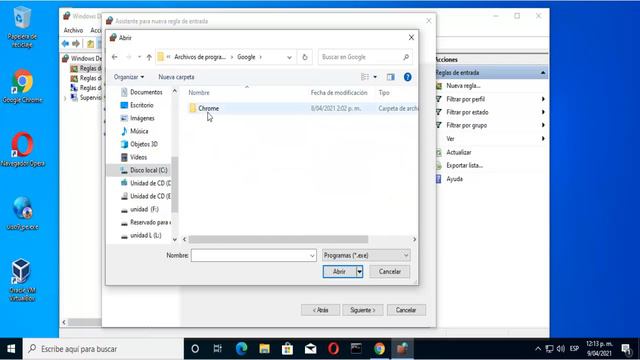
Task: Open Task View from taskbar
Action: click(x=218, y=349)
